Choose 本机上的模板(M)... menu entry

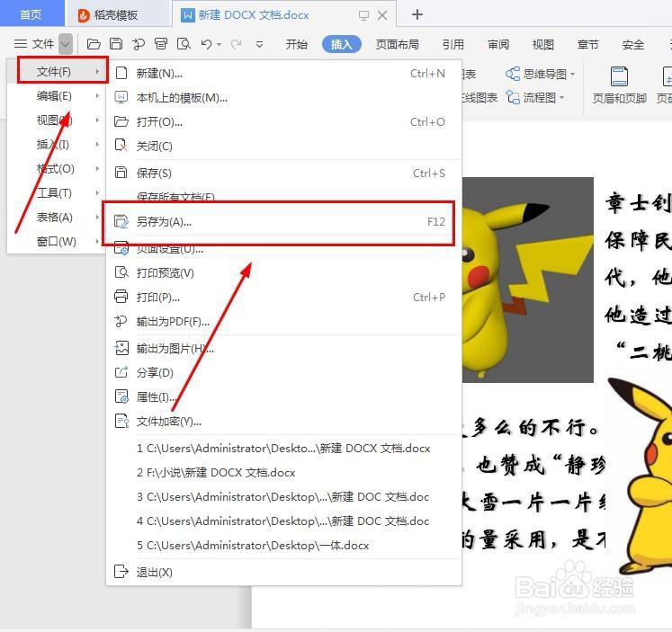282,98
